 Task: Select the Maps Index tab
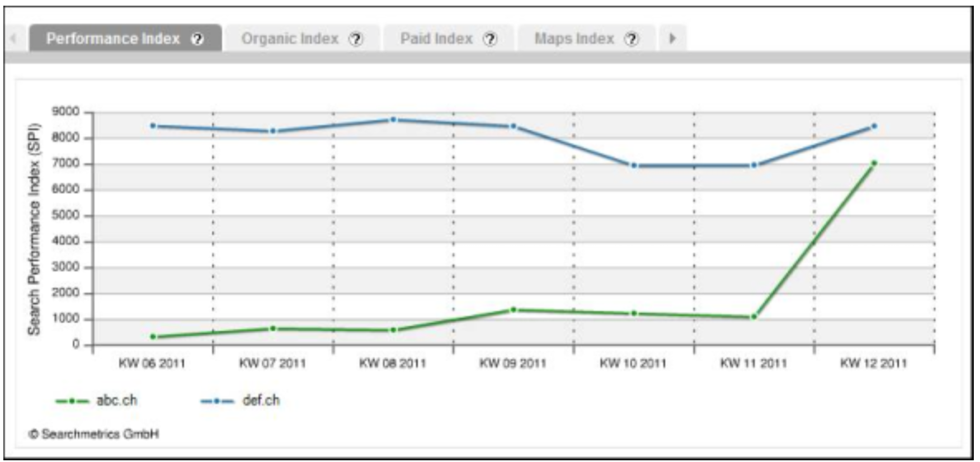[574, 39]
